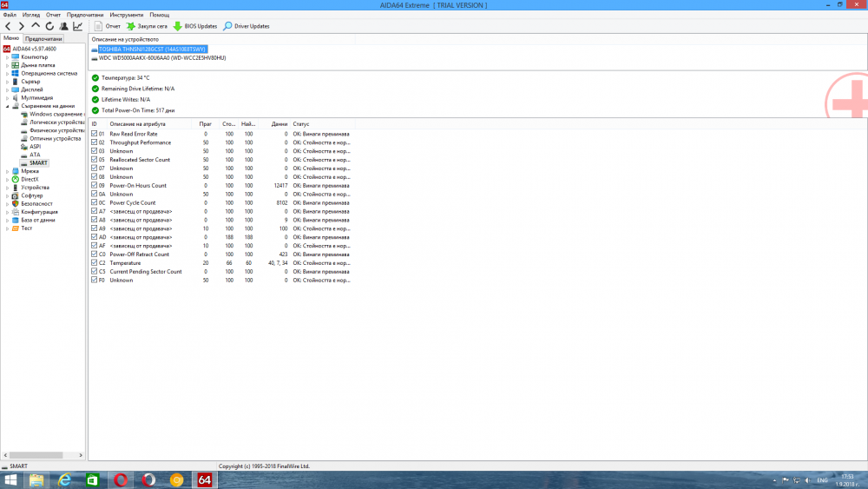The image size is (868, 489).
Task: Open the Windows Start button
Action: coord(10,479)
